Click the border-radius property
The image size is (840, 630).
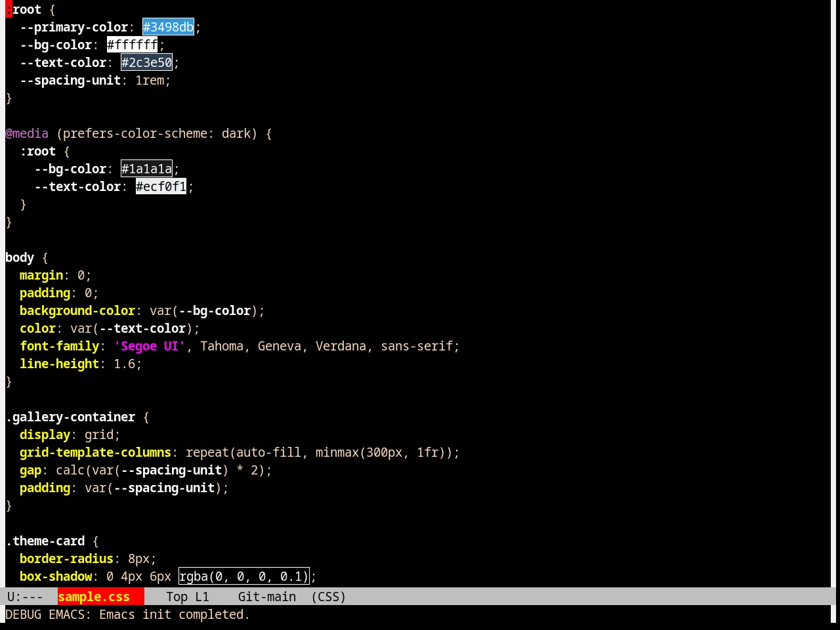[x=66, y=558]
